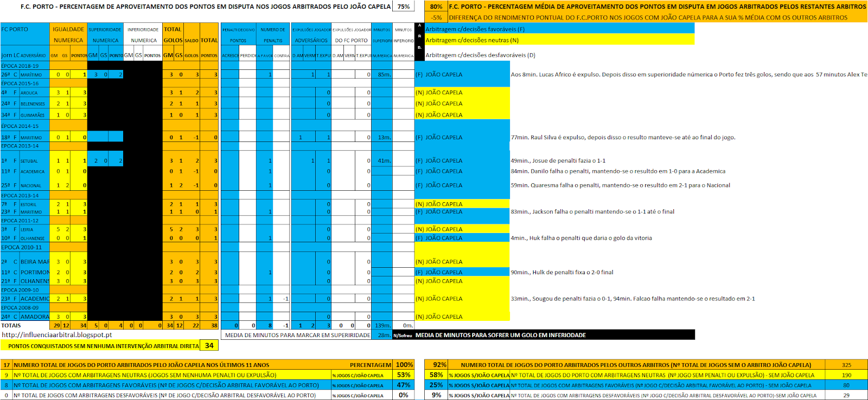This screenshot has width=868, height=400.
Task: Select the NUMERO DE PENALTIS header
Action: (273, 35)
